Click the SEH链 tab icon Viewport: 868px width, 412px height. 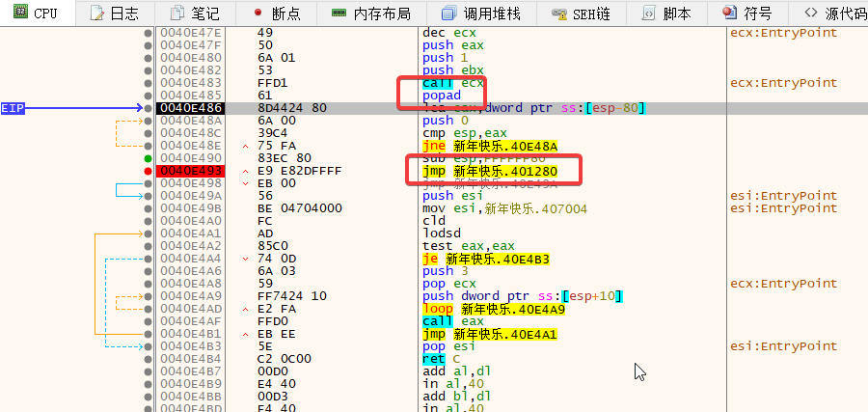pos(559,14)
